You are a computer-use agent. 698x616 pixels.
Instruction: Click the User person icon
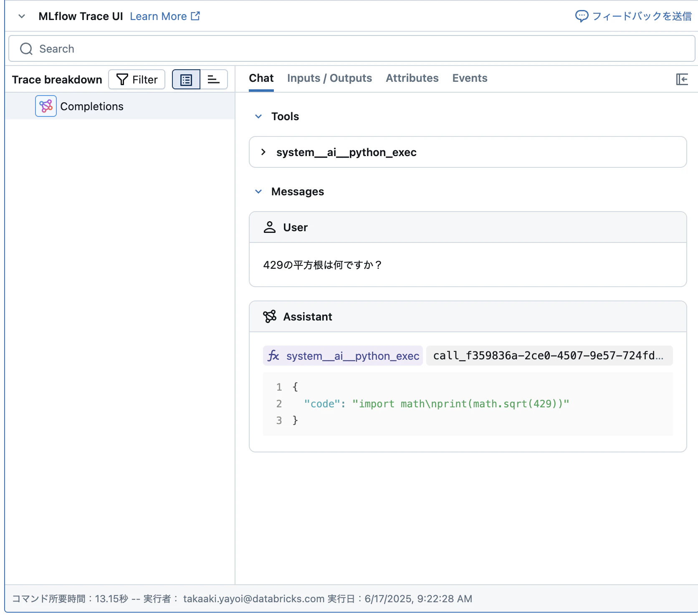pos(270,227)
